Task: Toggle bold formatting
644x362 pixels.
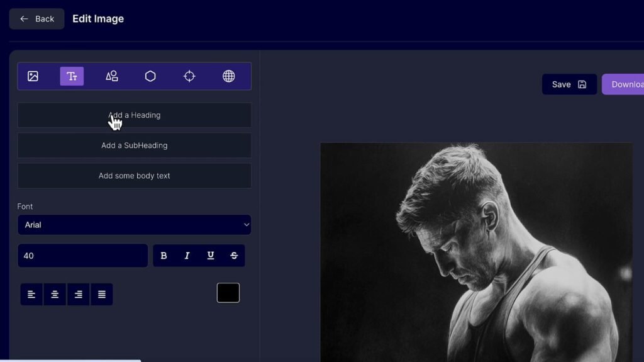Action: tap(164, 256)
